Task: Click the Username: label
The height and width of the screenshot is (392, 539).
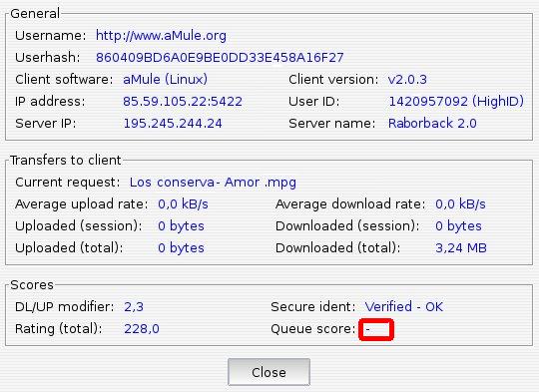Action: pos(51,36)
